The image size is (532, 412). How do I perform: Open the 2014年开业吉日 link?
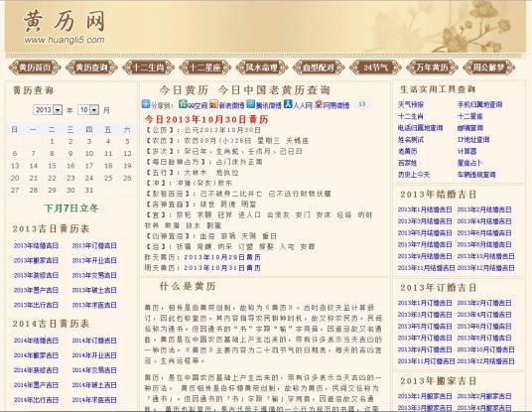[94, 355]
